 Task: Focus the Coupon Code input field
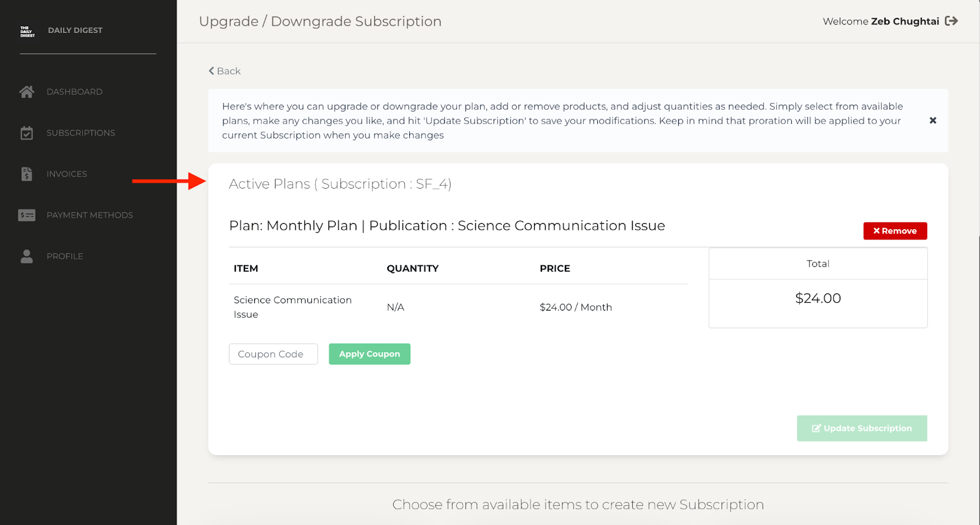273,354
